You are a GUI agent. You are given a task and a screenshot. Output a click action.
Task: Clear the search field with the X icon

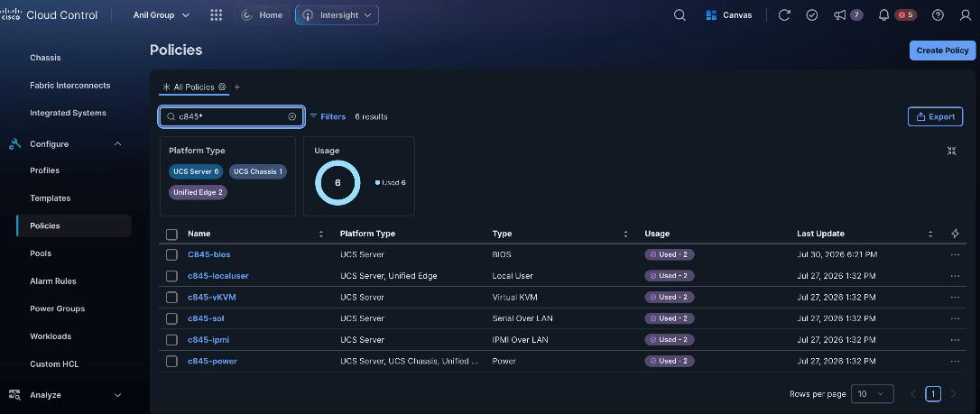pyautogui.click(x=291, y=116)
